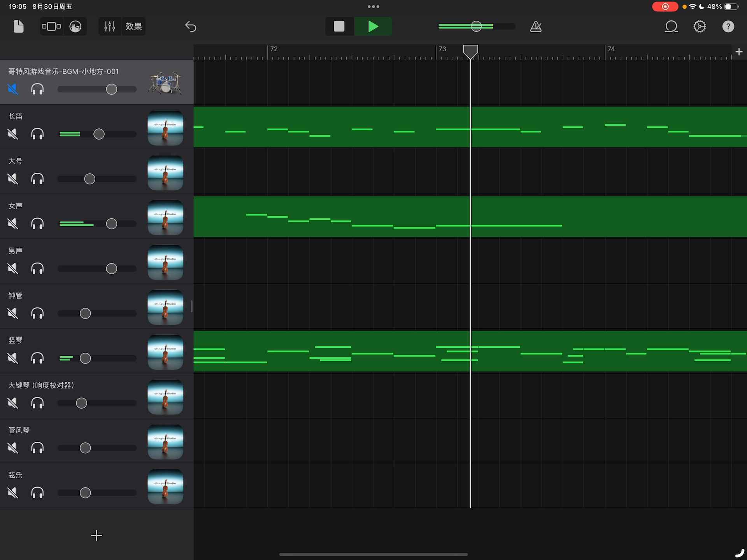The image size is (747, 560).
Task: Solo the 大号 track
Action: click(x=37, y=179)
